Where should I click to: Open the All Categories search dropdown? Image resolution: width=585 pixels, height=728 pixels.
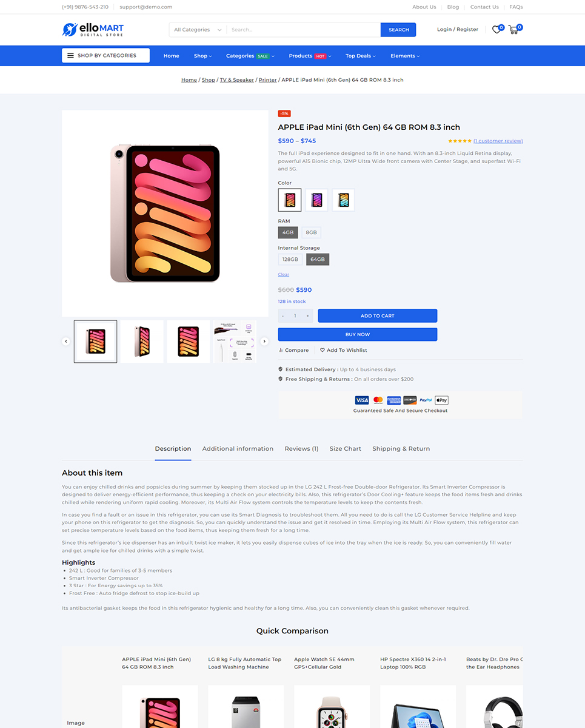(x=198, y=30)
